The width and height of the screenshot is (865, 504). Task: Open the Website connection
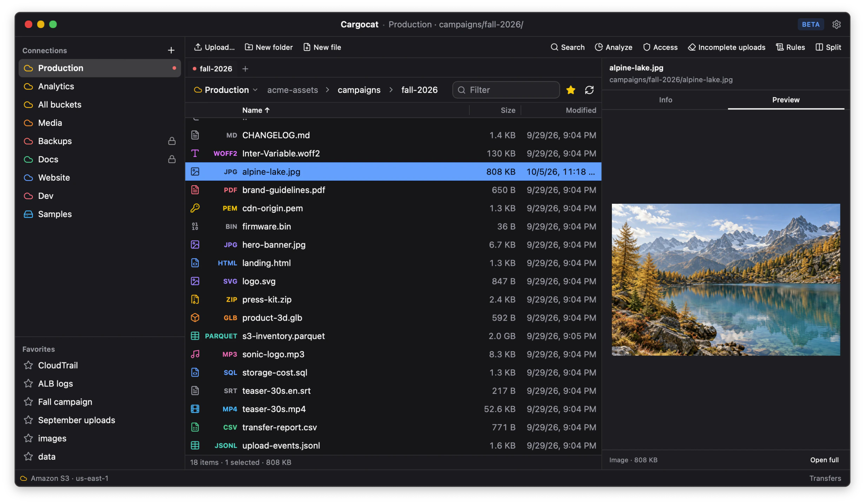(x=100, y=178)
